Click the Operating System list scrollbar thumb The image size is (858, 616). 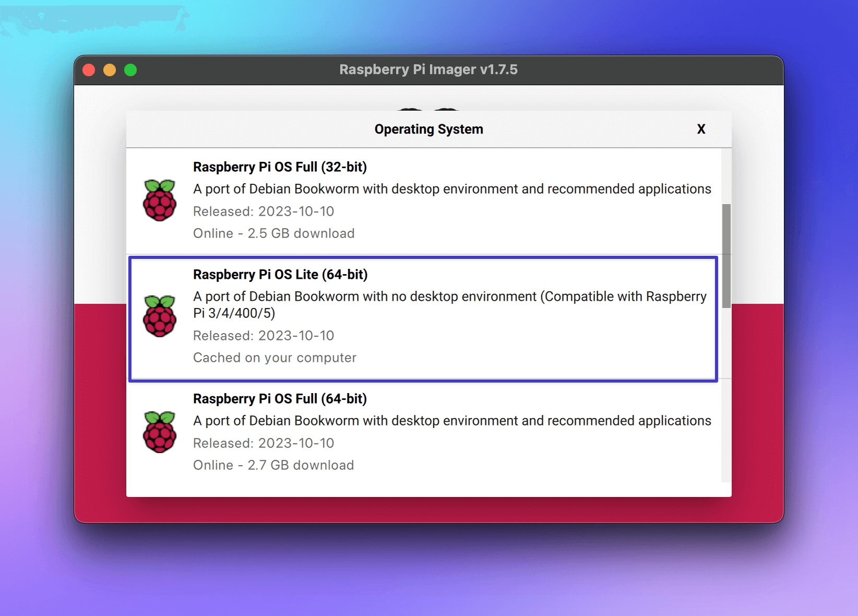[726, 256]
